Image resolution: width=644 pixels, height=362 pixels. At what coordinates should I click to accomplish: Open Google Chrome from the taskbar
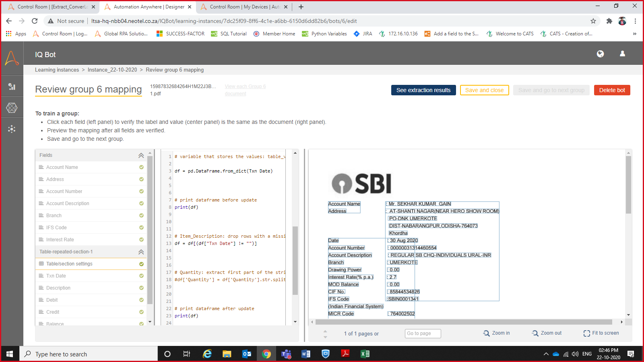click(266, 354)
